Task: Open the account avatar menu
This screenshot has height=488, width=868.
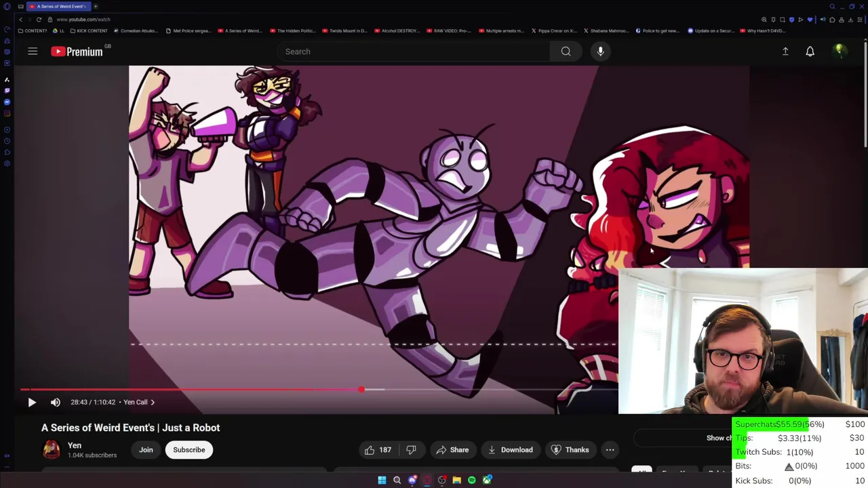Action: click(x=839, y=51)
